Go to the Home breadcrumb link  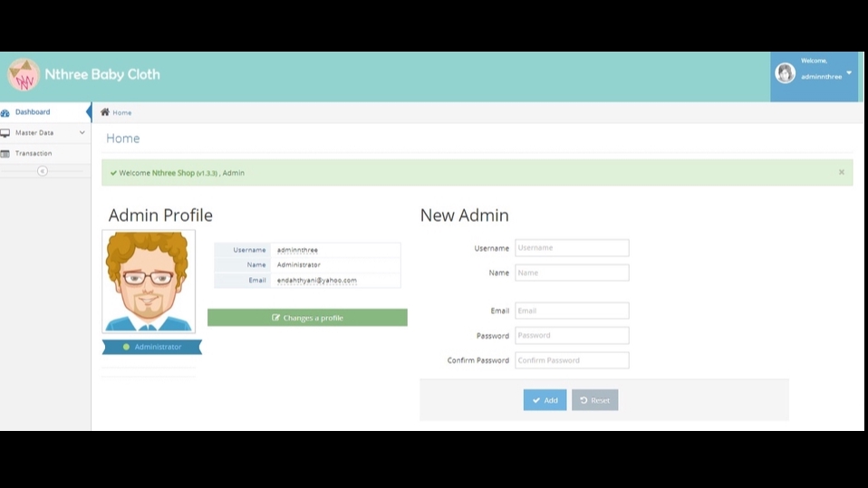121,113
